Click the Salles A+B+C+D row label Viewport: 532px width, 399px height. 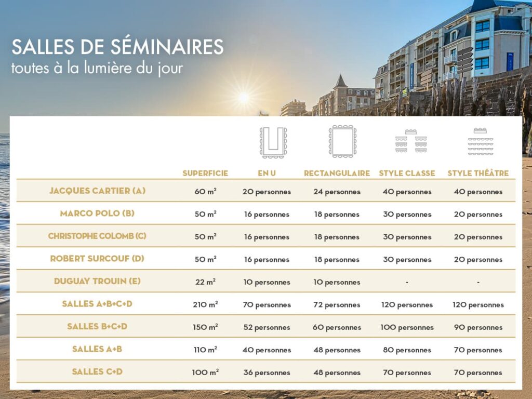(97, 304)
